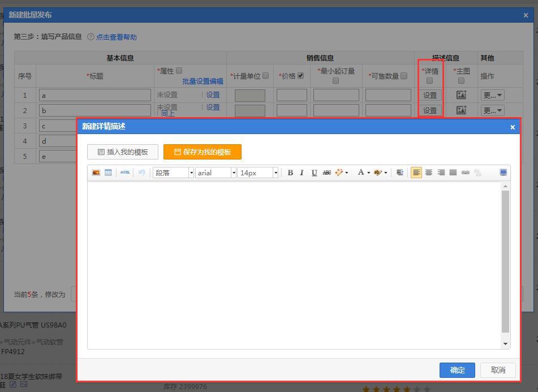The width and height of the screenshot is (538, 392).
Task: Center align the text
Action: [429, 173]
